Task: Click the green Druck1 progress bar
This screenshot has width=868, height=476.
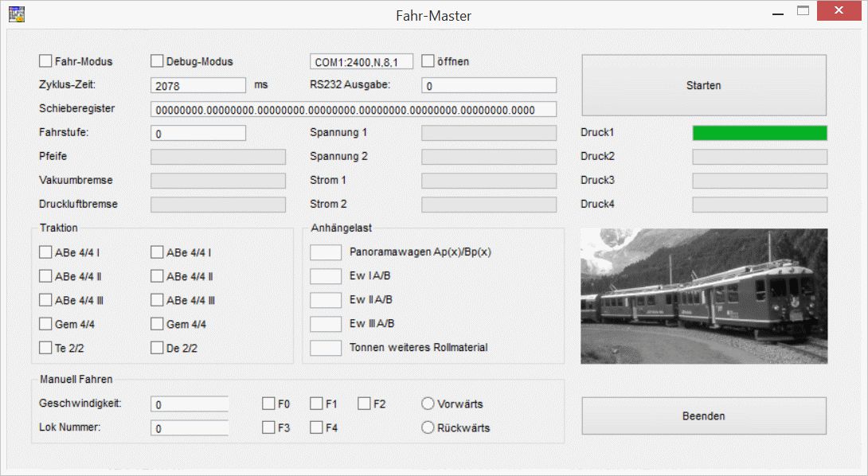Action: point(760,133)
